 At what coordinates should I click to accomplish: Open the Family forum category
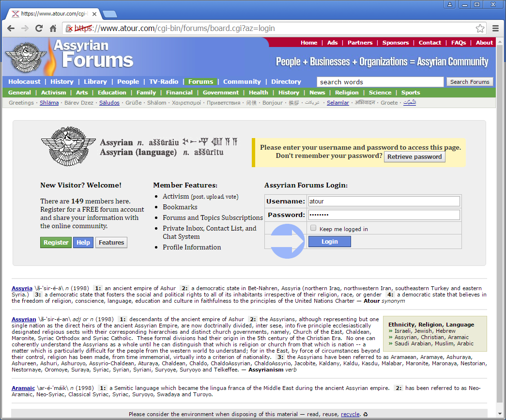[x=146, y=93]
